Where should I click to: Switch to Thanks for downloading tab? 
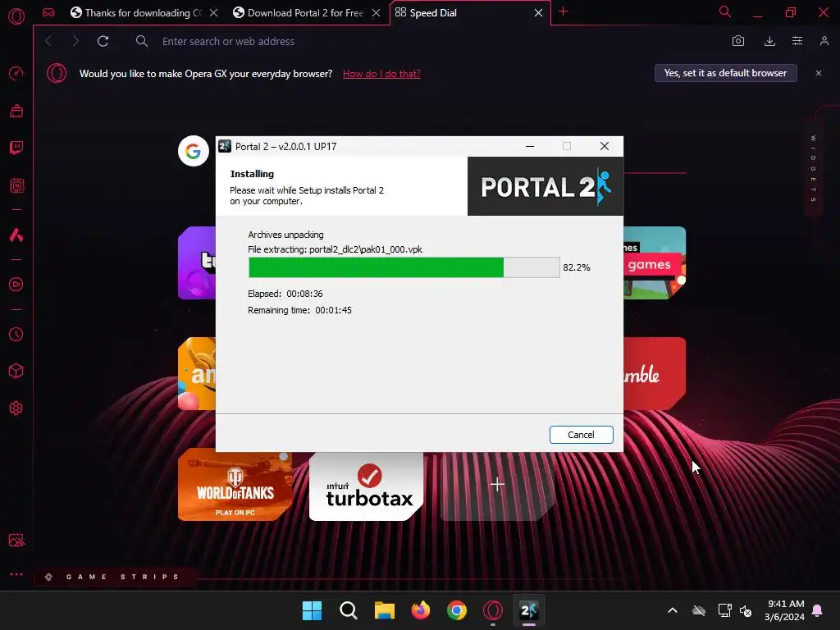pos(137,13)
